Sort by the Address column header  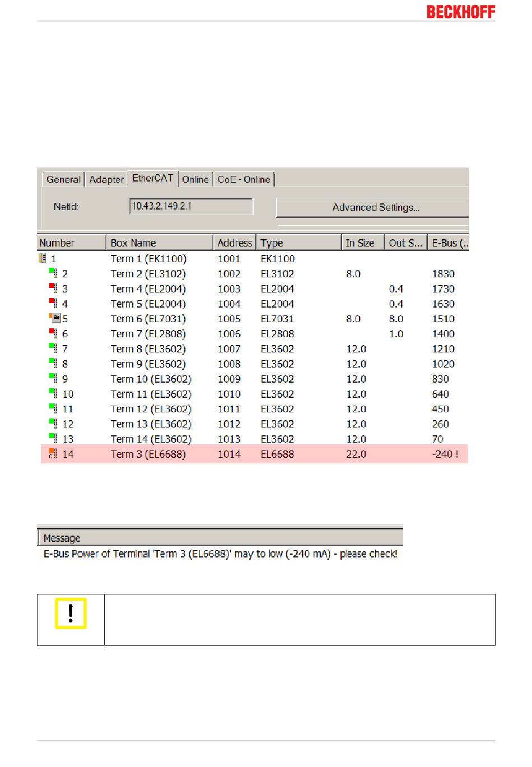235,243
